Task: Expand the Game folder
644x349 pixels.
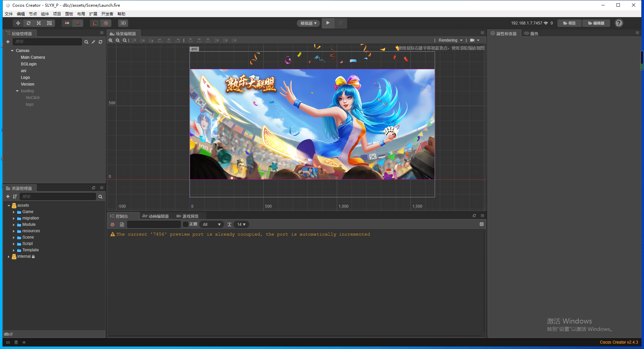Action: [14, 212]
